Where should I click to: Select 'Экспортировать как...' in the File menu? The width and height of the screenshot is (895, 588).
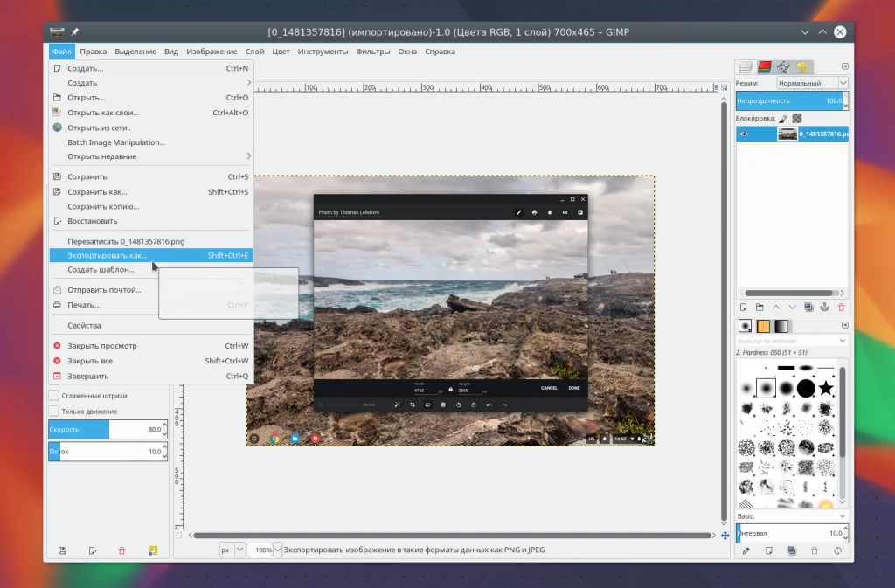[x=108, y=255]
